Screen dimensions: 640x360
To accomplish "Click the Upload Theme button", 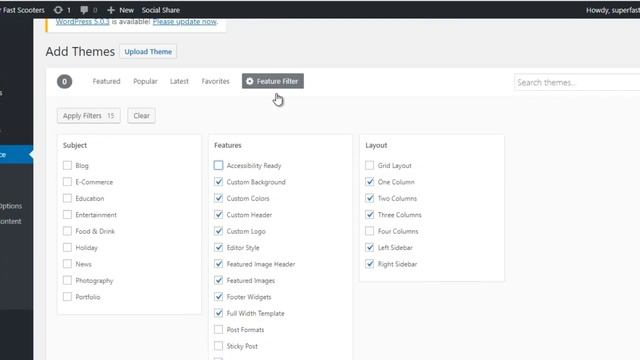I will coord(148,51).
